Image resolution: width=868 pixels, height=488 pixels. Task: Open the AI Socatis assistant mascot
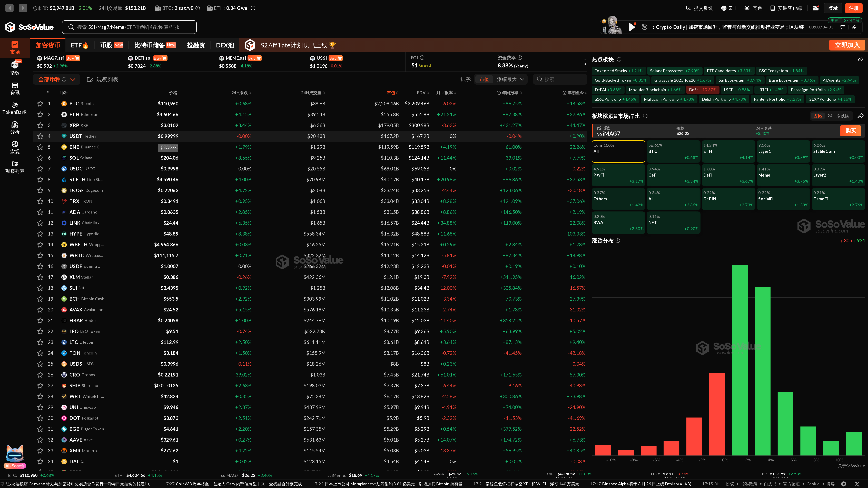click(15, 456)
